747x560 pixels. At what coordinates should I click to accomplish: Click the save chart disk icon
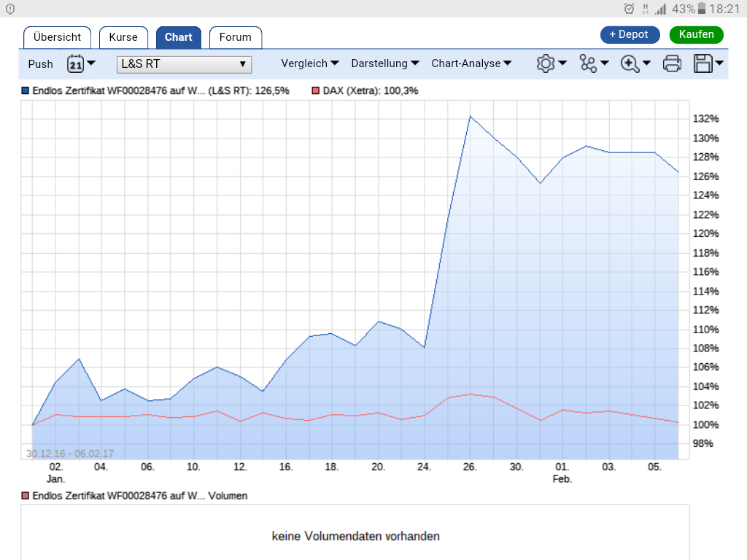[703, 63]
